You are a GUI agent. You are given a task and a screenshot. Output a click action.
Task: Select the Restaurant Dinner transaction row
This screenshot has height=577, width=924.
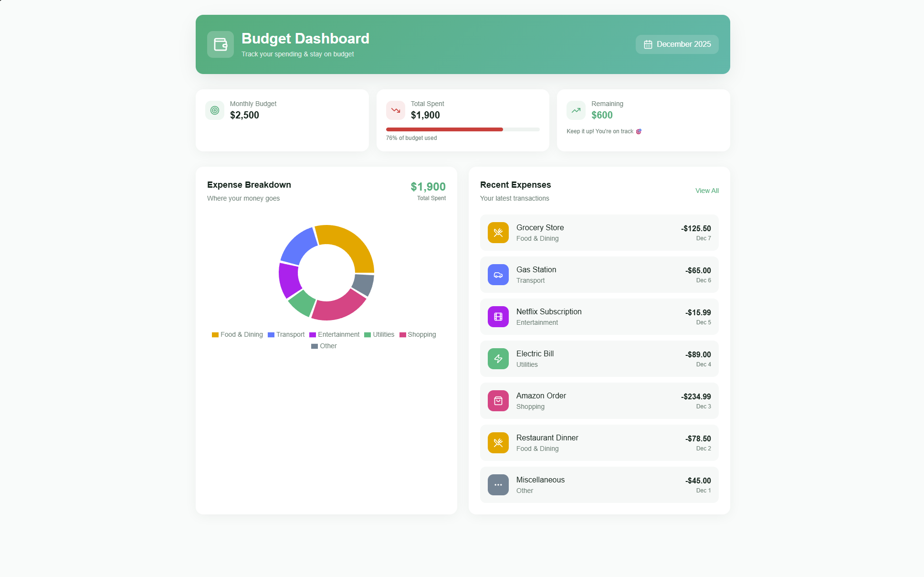pos(599,443)
